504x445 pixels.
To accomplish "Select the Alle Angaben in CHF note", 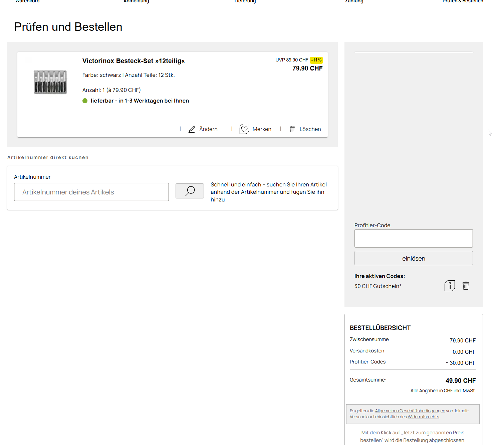I will (443, 391).
